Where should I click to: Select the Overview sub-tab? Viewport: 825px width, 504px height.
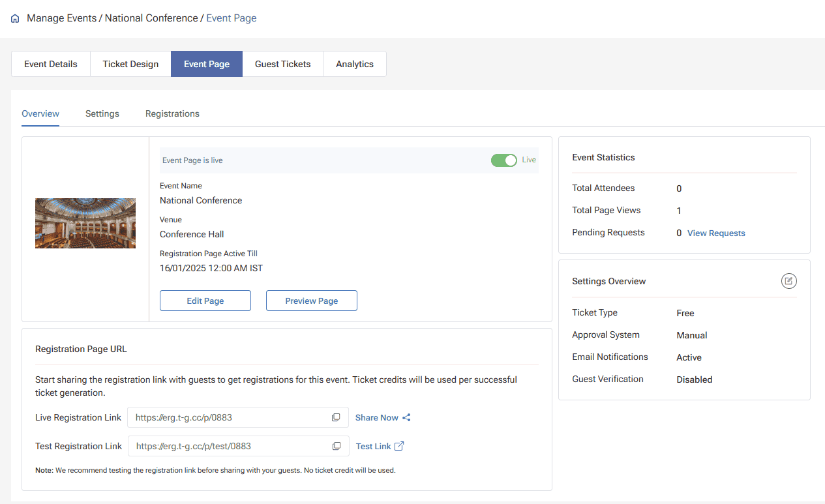40,113
